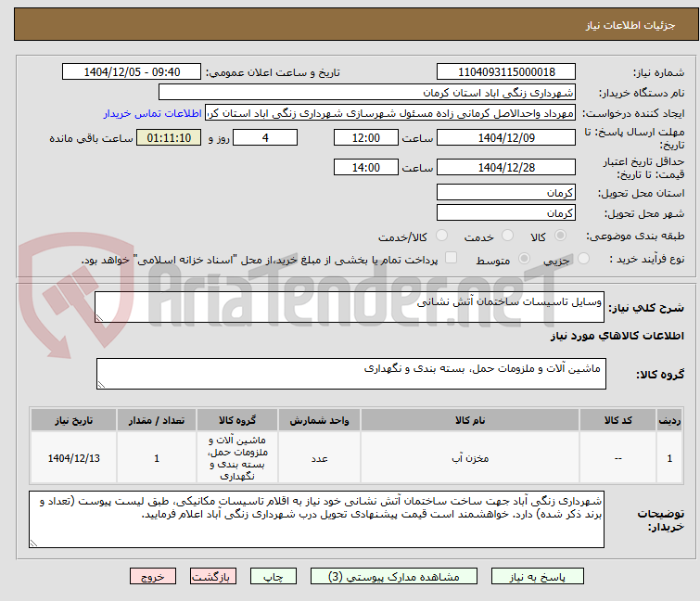Click the نام دستگاه خریدار field
This screenshot has height=601, width=700.
(x=367, y=93)
